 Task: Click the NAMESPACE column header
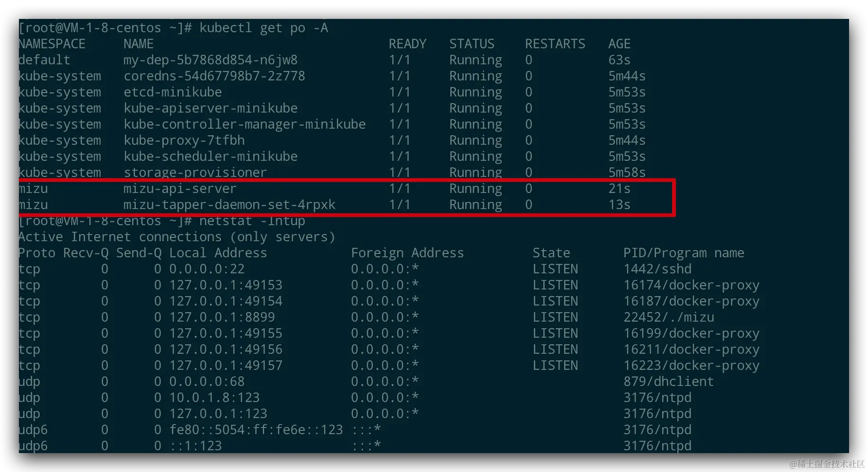click(x=52, y=44)
